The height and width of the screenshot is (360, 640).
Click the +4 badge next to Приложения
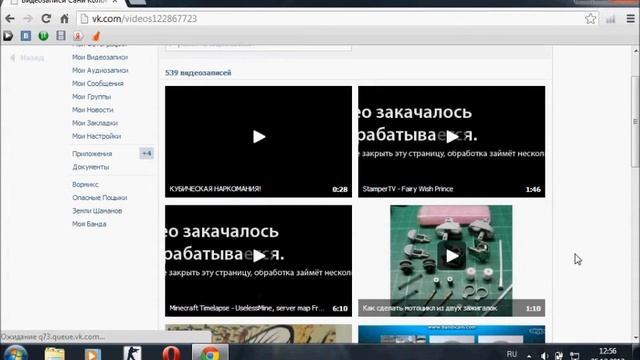pos(147,153)
